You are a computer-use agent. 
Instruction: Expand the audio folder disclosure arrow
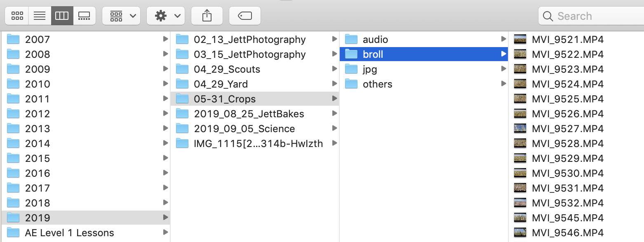click(503, 39)
